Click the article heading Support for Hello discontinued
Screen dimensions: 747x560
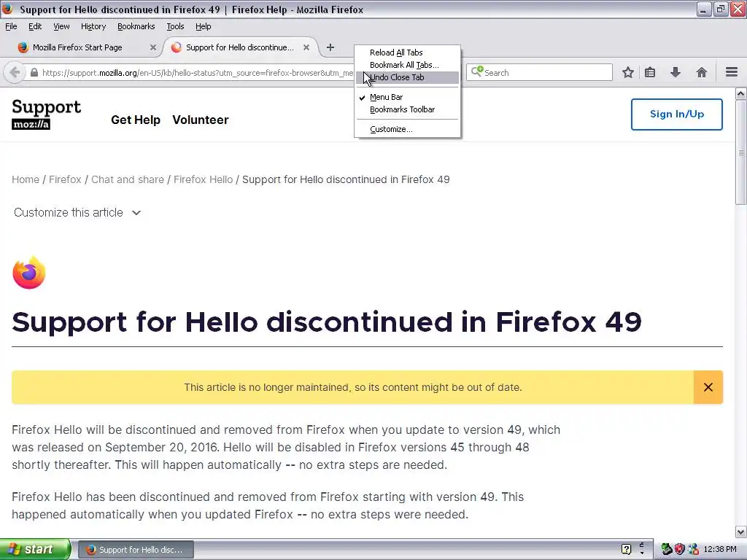click(x=326, y=322)
